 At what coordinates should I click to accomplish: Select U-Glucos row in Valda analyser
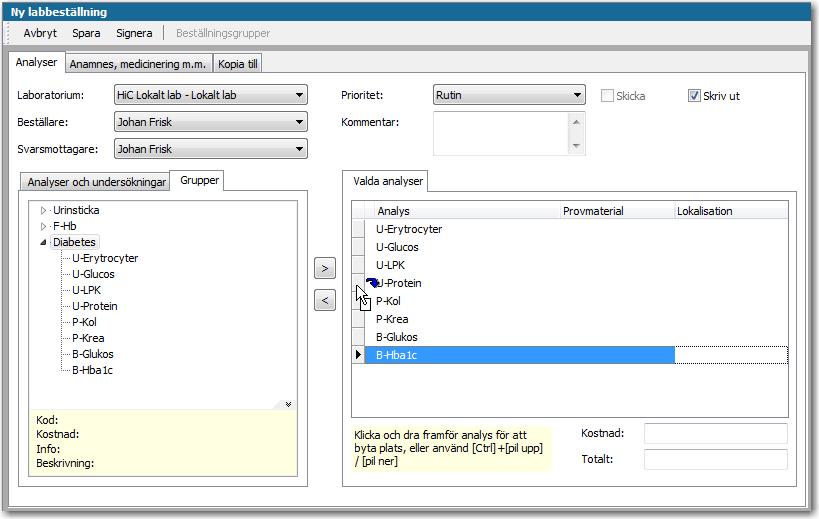click(x=576, y=247)
